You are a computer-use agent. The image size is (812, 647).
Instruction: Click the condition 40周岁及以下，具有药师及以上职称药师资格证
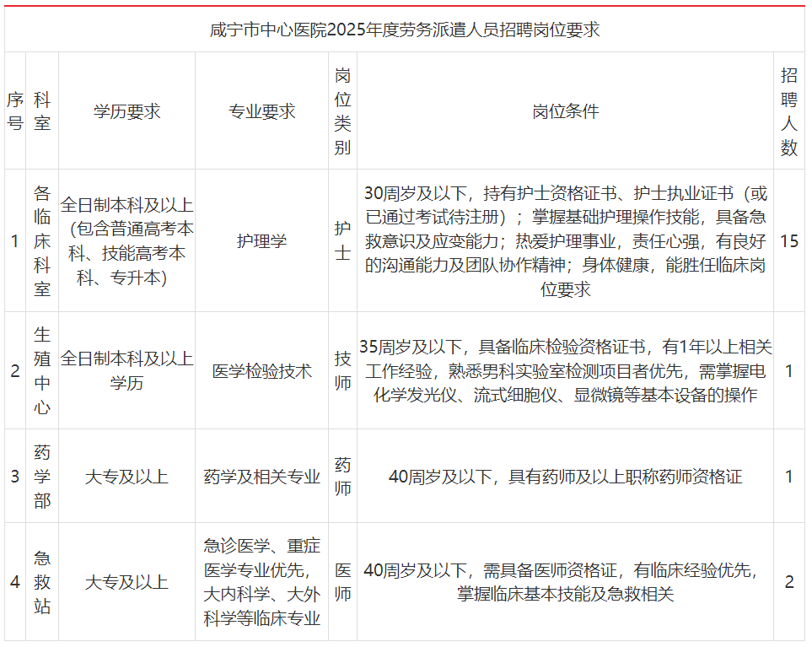[565, 476]
